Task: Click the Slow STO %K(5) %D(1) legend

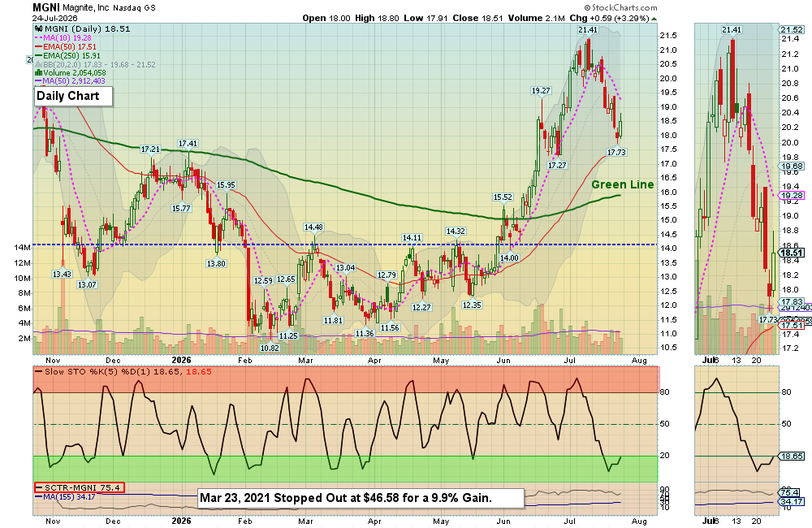Action: pos(123,372)
